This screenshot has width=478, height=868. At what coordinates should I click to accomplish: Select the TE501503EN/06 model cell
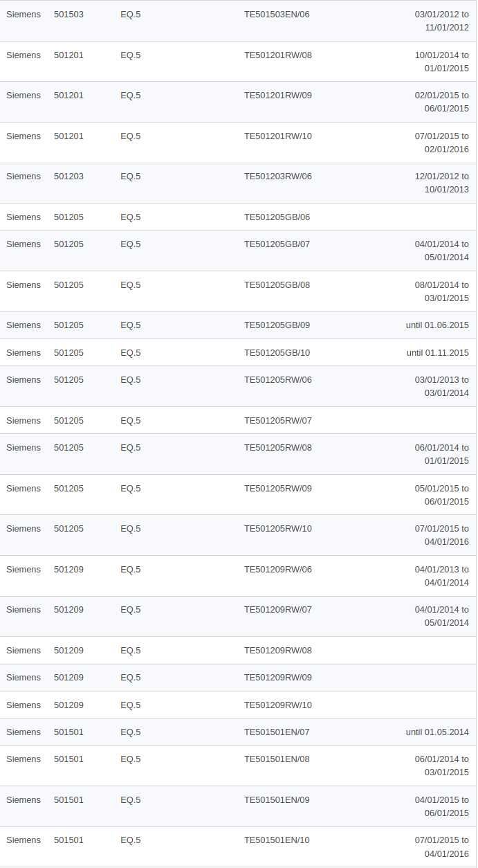coord(277,15)
